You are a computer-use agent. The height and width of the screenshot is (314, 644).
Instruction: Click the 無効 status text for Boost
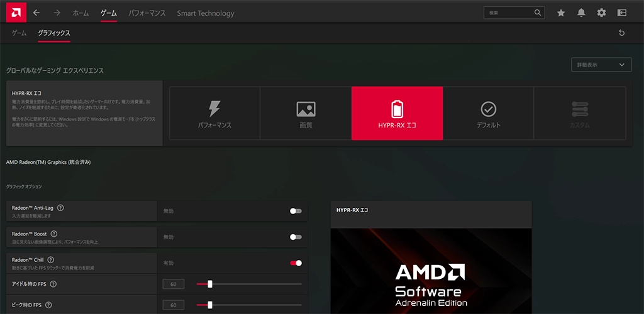[x=169, y=237]
